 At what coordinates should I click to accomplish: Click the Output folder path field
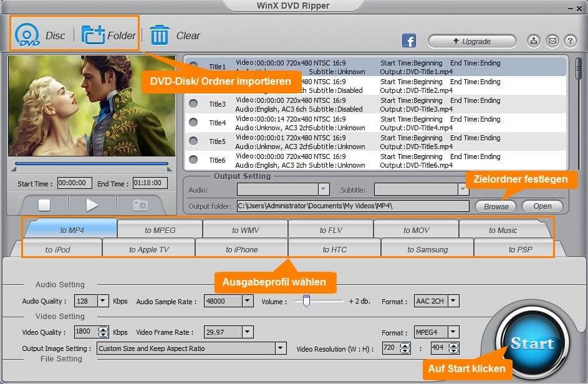click(353, 206)
